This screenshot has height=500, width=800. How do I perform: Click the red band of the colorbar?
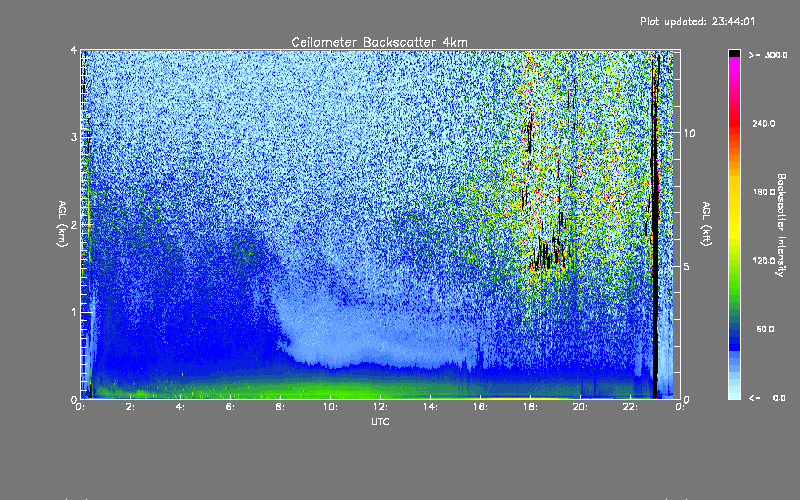pyautogui.click(x=734, y=122)
